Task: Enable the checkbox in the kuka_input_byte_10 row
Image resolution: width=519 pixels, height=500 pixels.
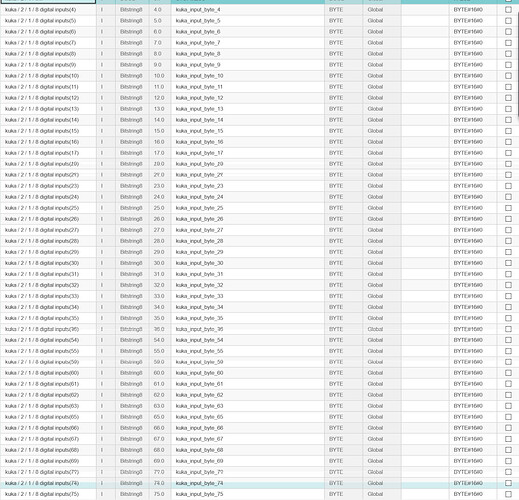Action: pyautogui.click(x=508, y=76)
